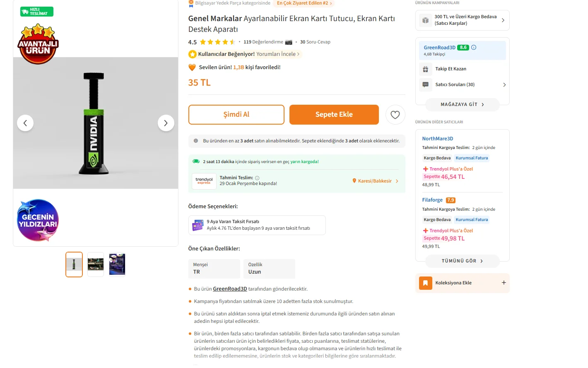Screen dimensions: 588x368
Task: Click the Sepete Ekle button
Action: click(334, 115)
